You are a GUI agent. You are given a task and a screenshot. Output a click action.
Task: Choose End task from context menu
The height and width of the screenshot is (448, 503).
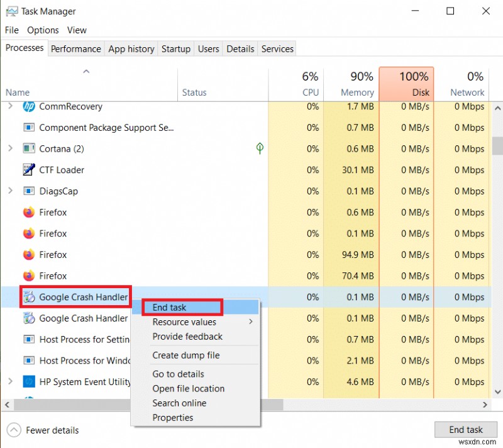(x=169, y=308)
